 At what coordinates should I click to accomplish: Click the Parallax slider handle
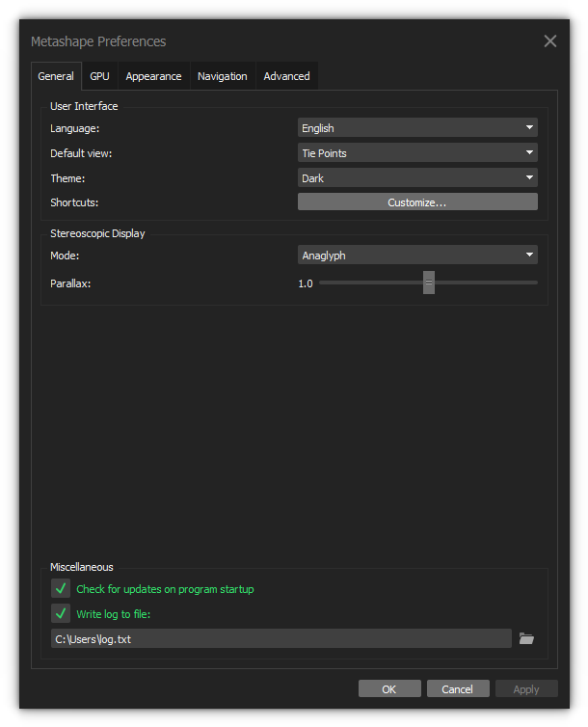(429, 283)
